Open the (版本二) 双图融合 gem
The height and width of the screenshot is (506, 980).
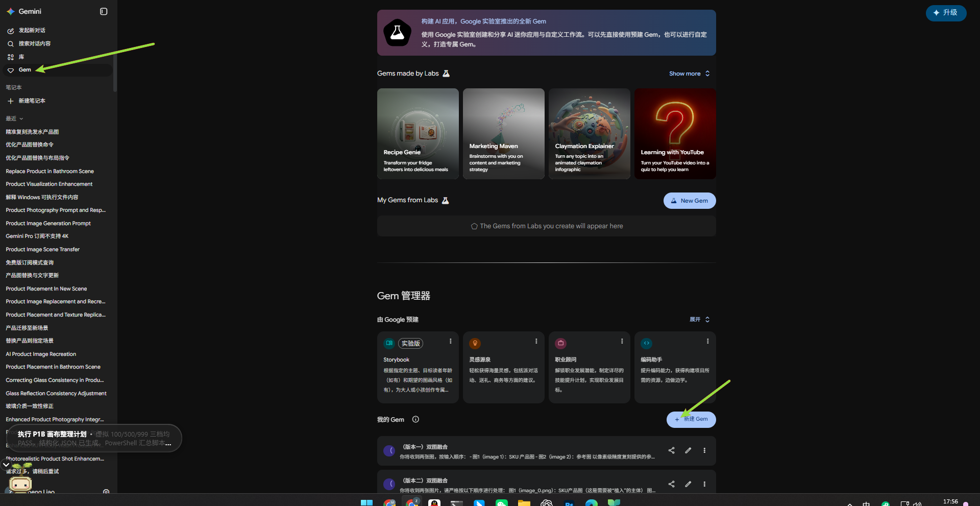pos(546,482)
